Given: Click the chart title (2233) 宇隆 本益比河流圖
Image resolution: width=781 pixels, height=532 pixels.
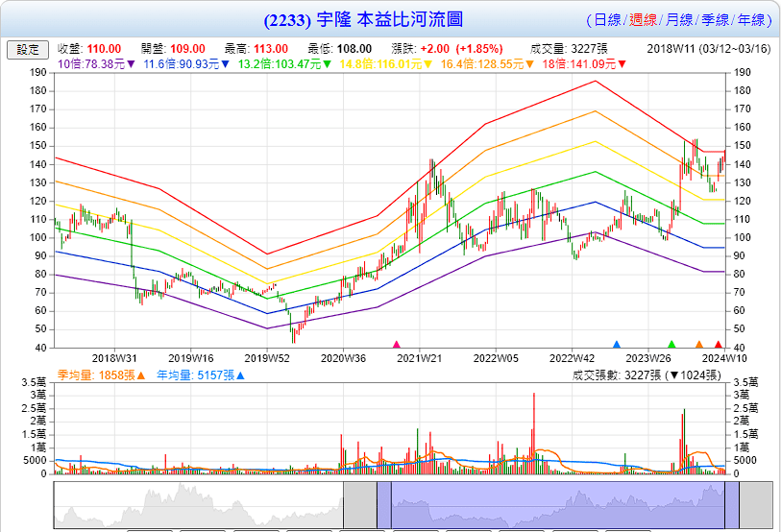Looking at the screenshot, I should 364,20.
